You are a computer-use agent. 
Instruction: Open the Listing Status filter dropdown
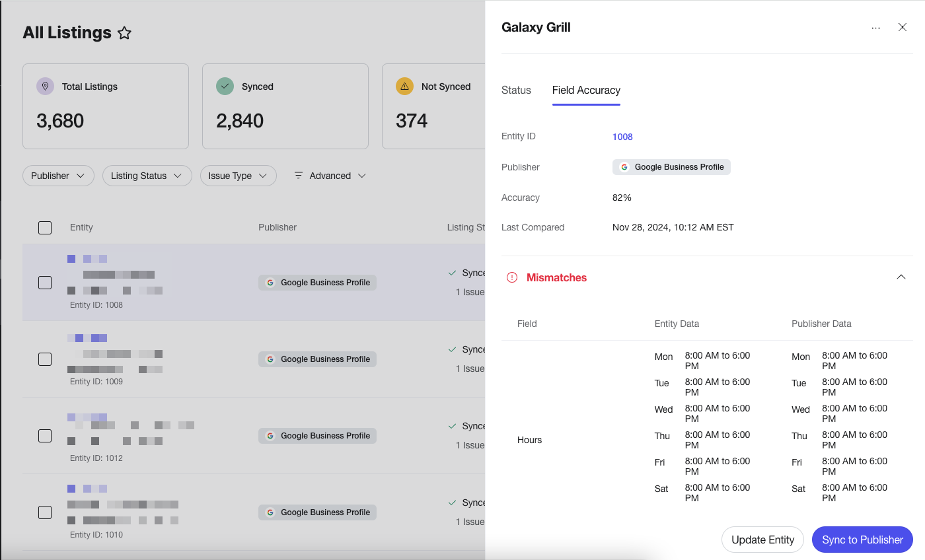(147, 176)
